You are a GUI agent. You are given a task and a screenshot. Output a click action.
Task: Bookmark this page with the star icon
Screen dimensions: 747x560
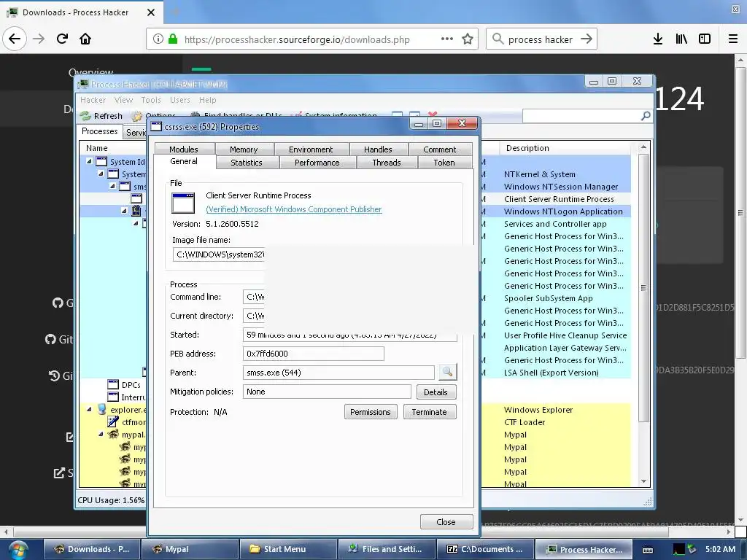tap(468, 39)
